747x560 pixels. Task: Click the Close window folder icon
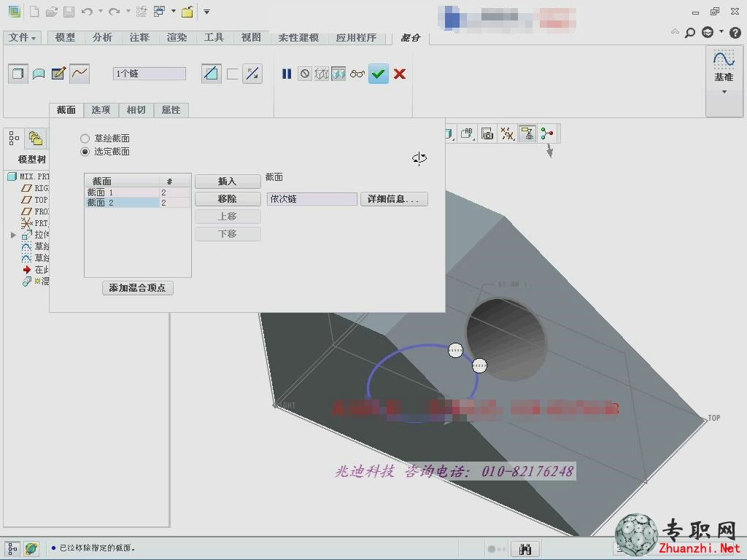click(187, 12)
